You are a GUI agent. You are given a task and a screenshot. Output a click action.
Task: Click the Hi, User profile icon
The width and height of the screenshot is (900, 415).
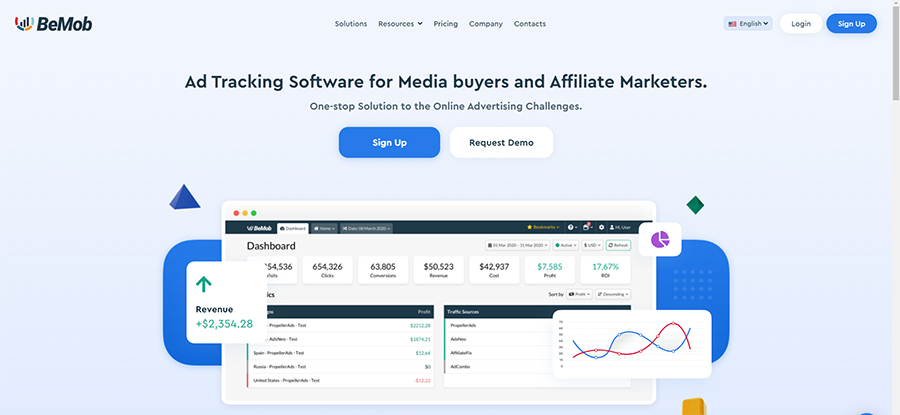pos(620,227)
